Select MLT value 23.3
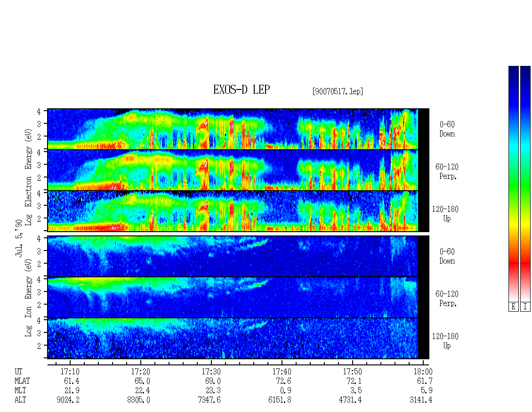532x412 pixels. [213, 391]
